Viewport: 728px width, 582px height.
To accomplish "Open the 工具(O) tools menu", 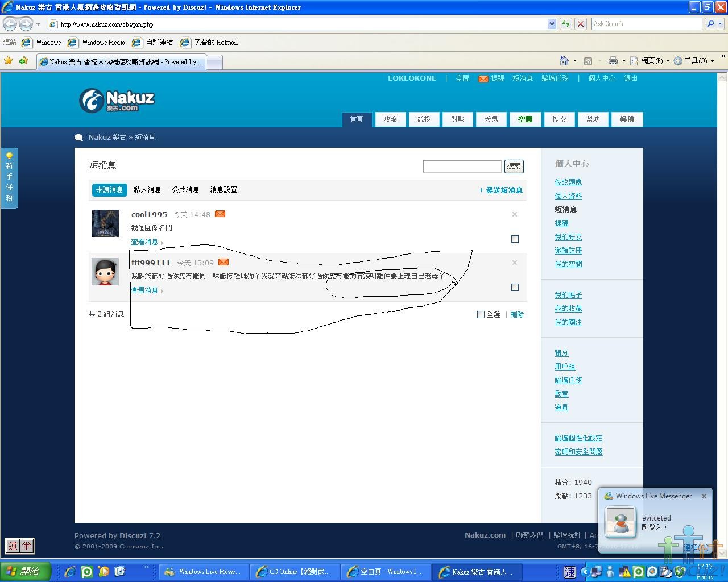I will click(x=693, y=61).
